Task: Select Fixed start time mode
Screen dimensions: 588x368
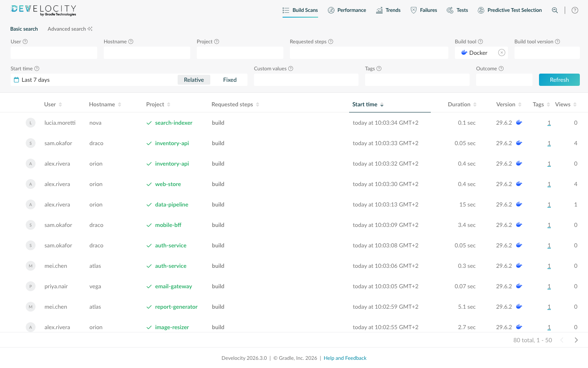Action: click(230, 80)
